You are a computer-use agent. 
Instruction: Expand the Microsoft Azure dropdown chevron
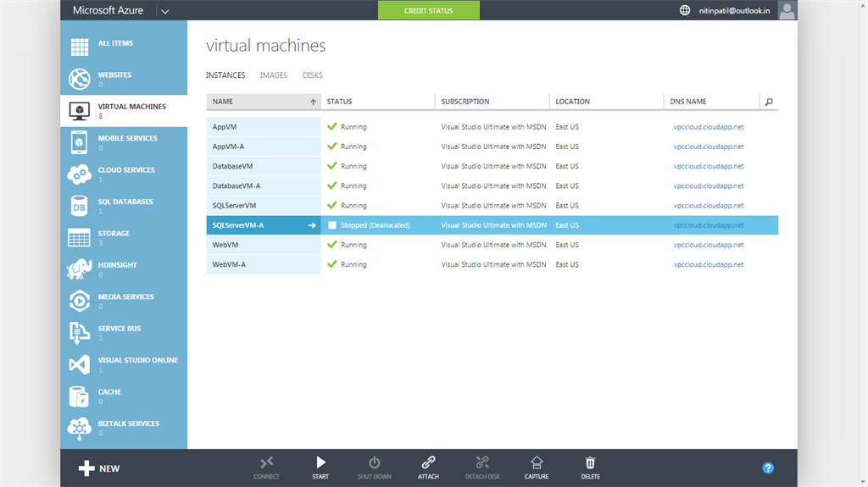click(x=164, y=11)
